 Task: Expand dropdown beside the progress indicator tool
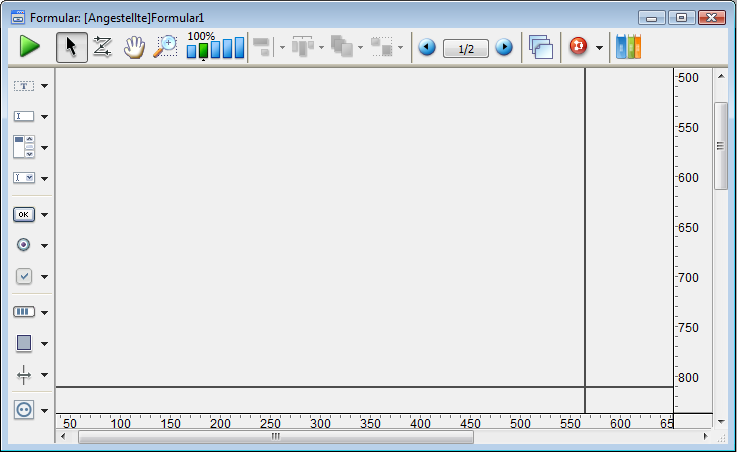(45, 312)
